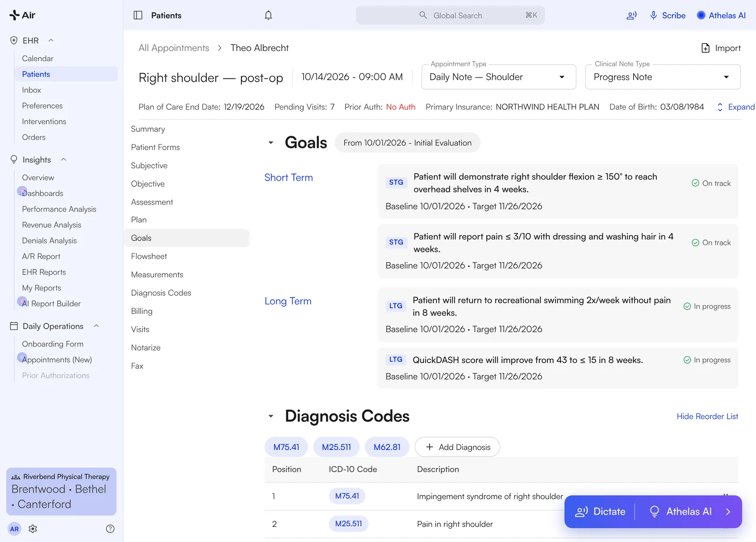Collapse the Goals section triangle

271,143
